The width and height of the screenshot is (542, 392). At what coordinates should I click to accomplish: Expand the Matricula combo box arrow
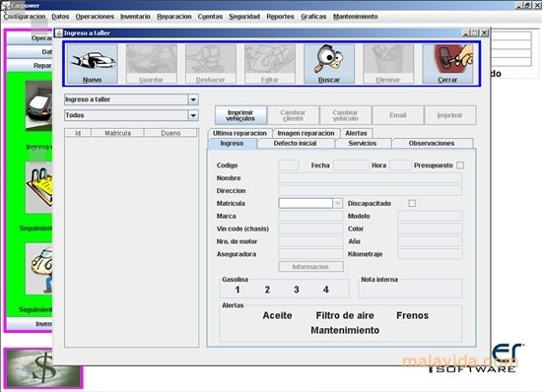(337, 204)
